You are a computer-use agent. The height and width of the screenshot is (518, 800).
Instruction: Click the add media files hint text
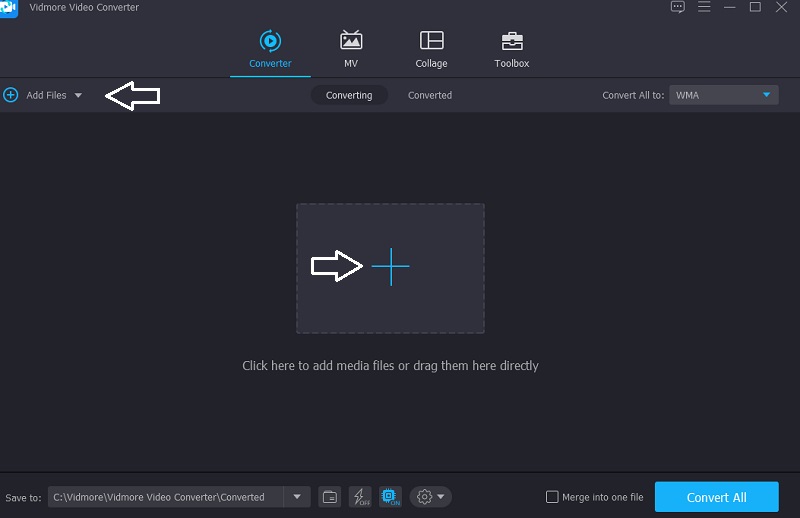click(390, 366)
